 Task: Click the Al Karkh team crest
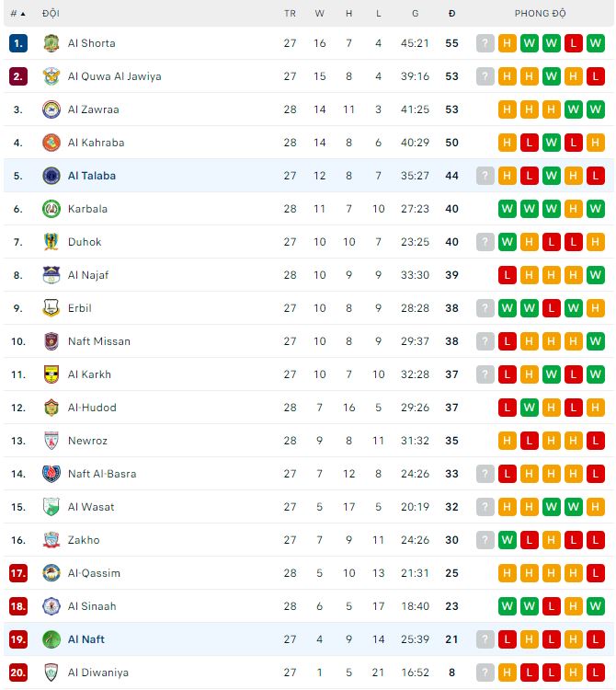coord(51,374)
